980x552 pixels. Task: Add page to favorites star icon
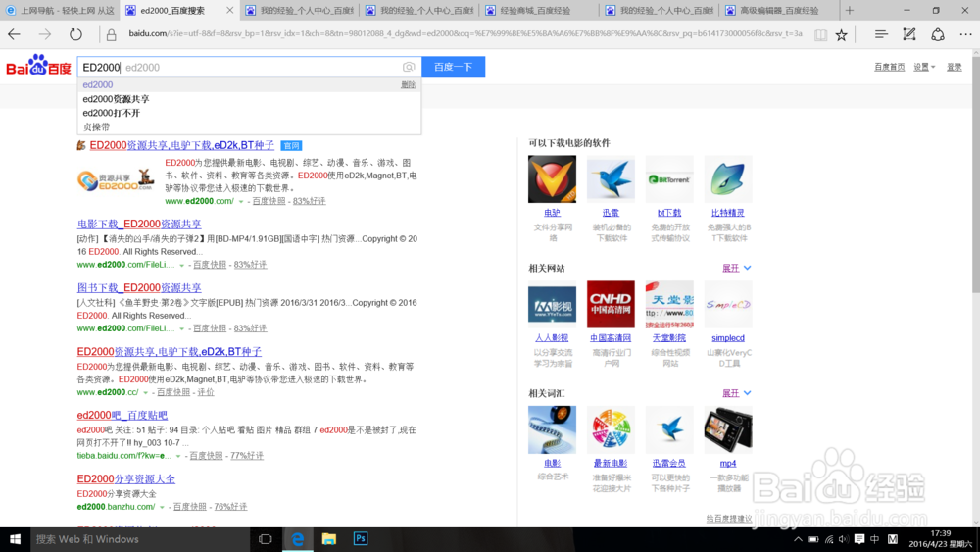(841, 35)
